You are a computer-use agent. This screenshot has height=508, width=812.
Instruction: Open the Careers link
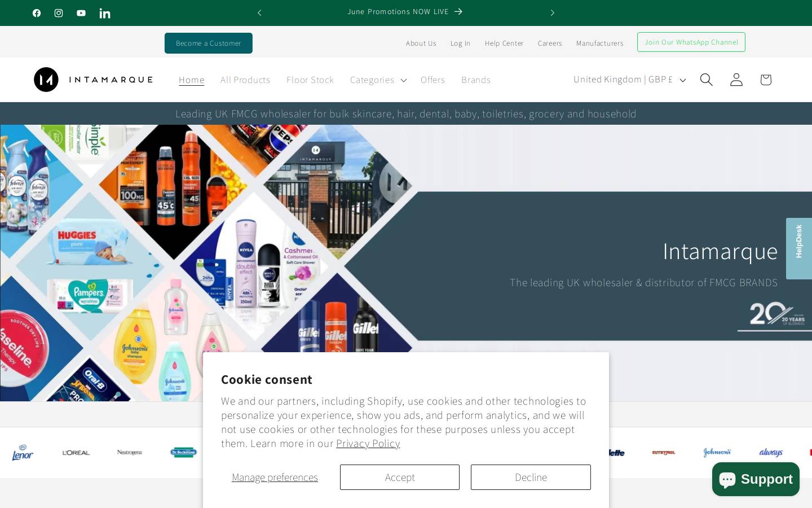click(550, 43)
